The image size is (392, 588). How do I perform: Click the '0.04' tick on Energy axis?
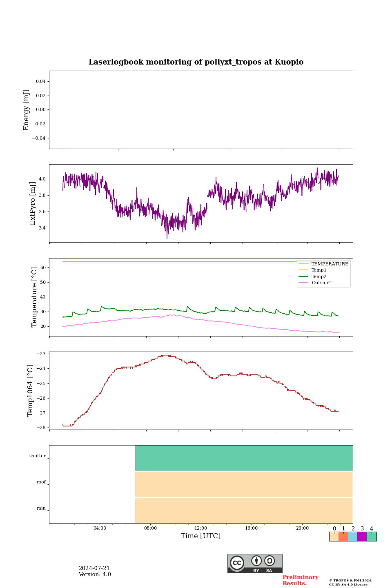41,82
